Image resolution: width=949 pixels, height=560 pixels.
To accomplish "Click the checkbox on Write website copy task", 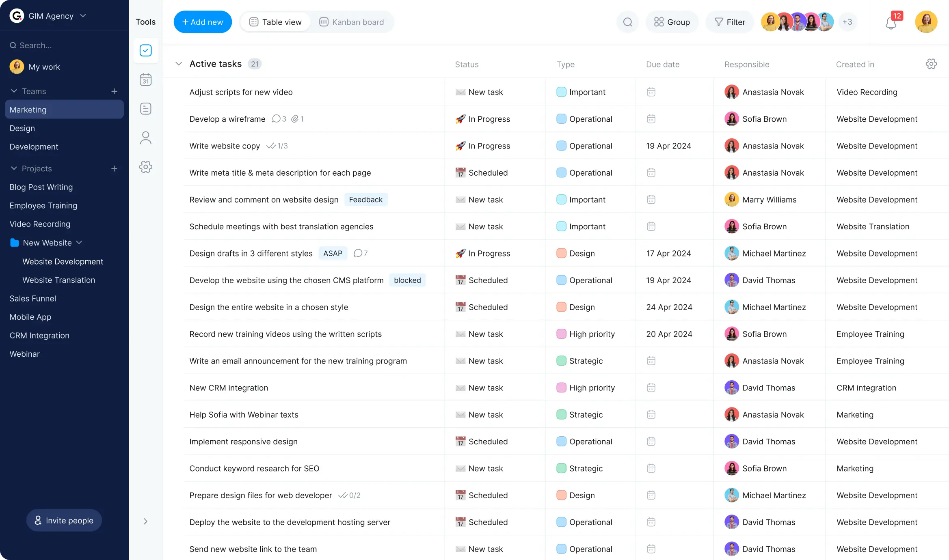I will pos(179,146).
